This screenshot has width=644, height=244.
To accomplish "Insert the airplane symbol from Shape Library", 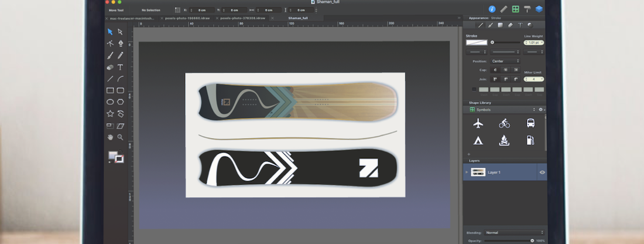I will 478,123.
